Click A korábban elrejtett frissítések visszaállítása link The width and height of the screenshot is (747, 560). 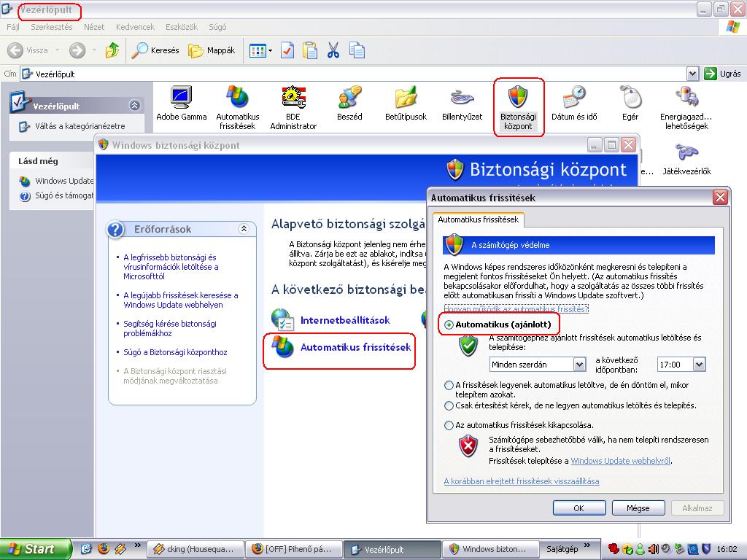[521, 481]
